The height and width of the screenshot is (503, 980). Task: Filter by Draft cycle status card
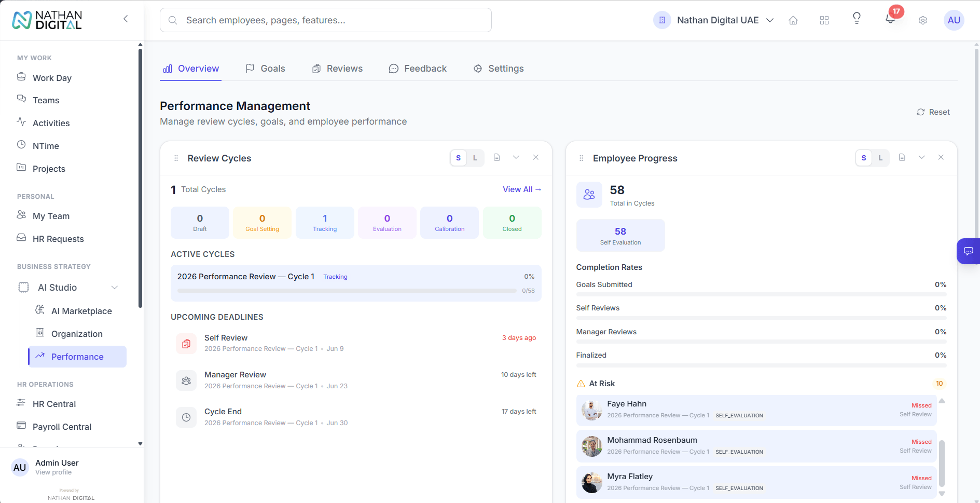(200, 223)
